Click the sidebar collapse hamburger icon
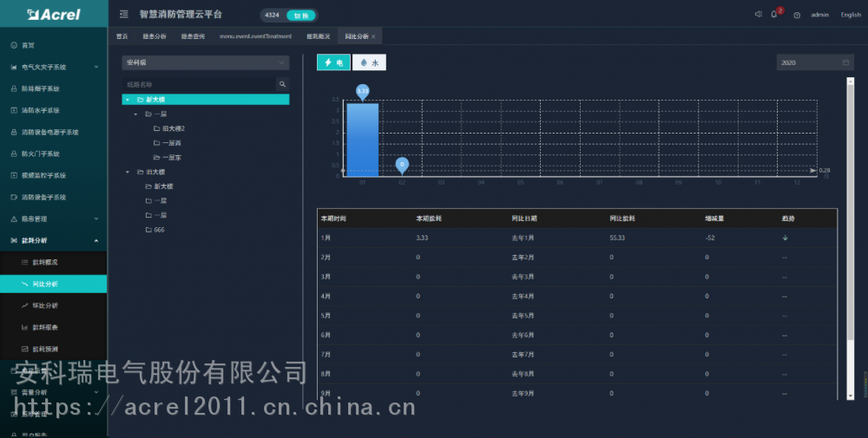 coord(124,14)
